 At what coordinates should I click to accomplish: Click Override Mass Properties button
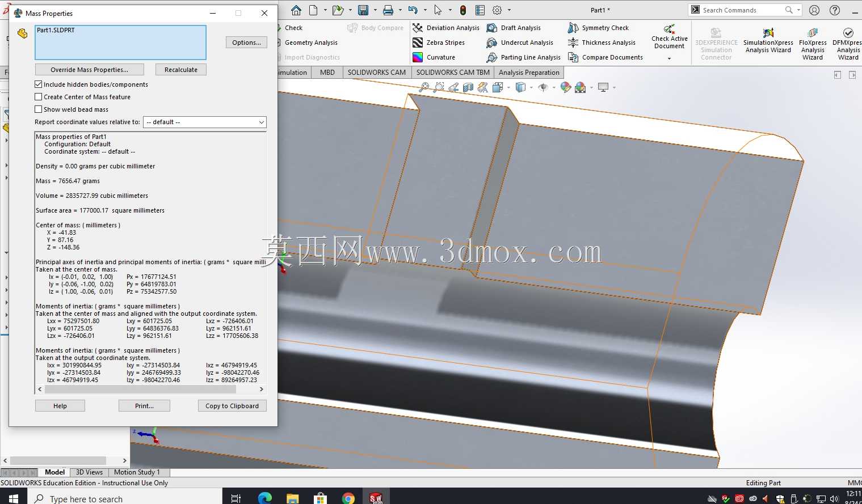(90, 70)
